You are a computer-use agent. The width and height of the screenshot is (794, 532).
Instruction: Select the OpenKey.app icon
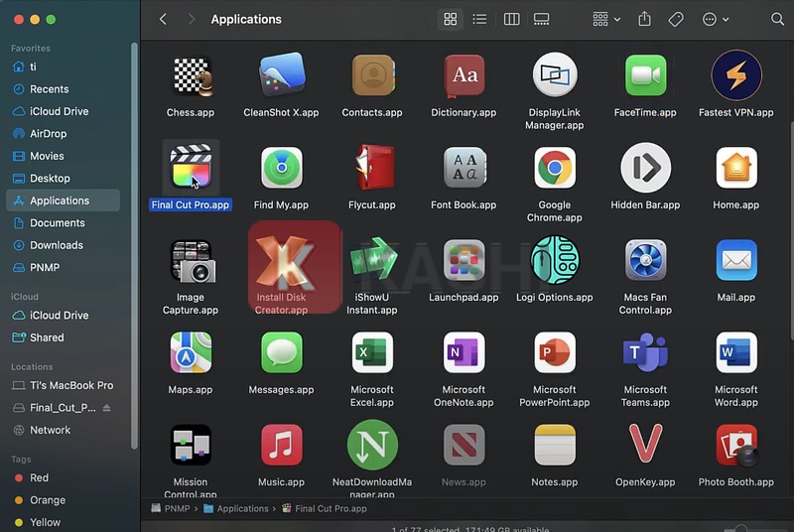pos(645,444)
